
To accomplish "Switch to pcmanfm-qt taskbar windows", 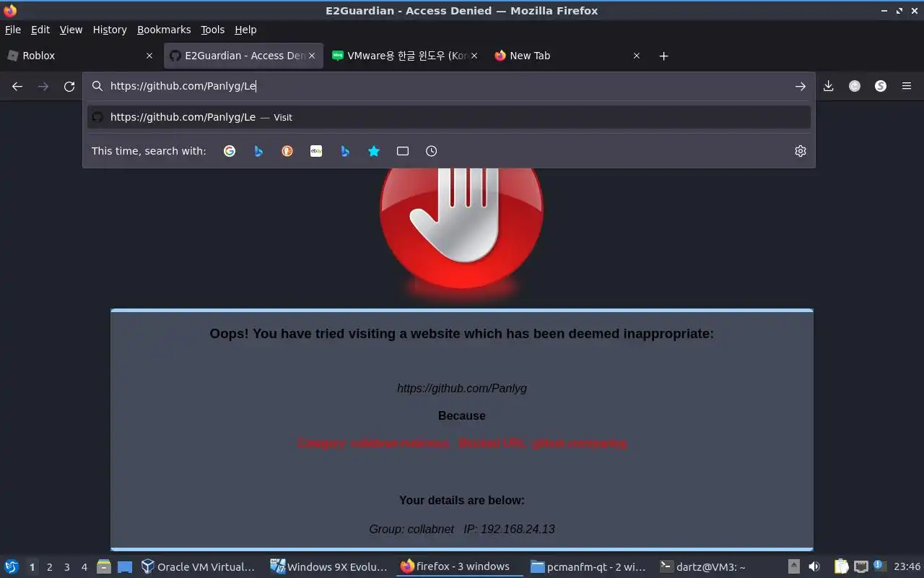I will coord(589,567).
